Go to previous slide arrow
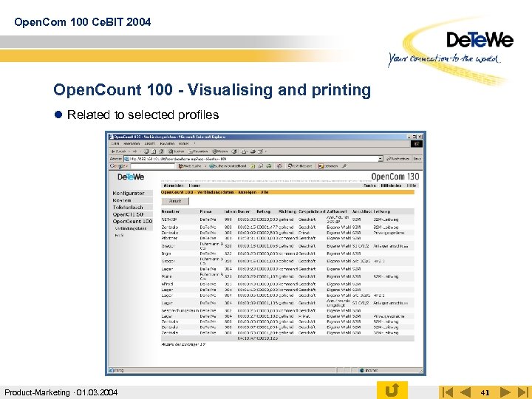The height and width of the screenshot is (399, 532). click(x=465, y=392)
